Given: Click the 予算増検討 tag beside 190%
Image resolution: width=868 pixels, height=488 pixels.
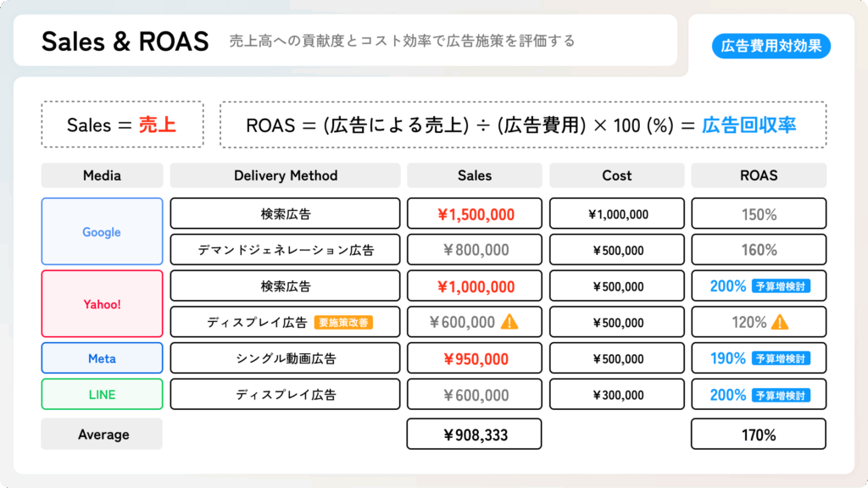Looking at the screenshot, I should 781,358.
